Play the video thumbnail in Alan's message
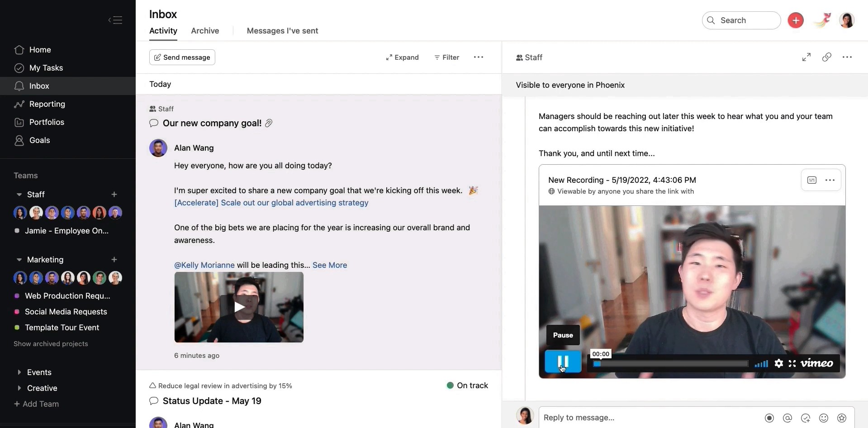Image resolution: width=868 pixels, height=428 pixels. coord(239,307)
